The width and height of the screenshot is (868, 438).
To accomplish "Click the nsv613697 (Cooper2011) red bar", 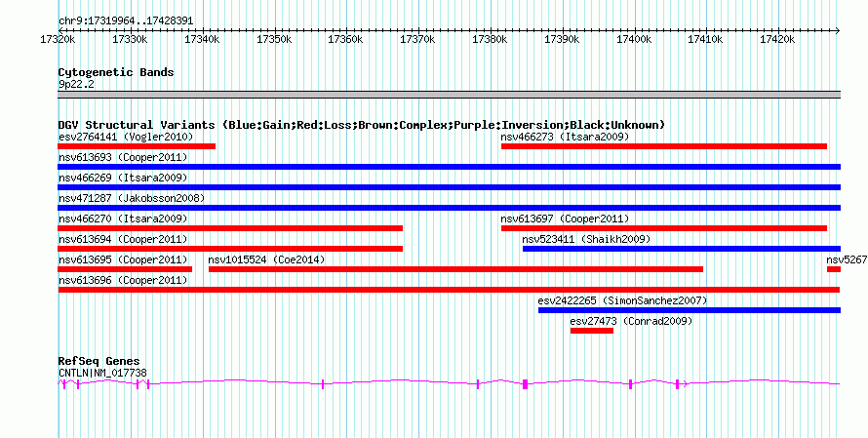I will 664,228.
